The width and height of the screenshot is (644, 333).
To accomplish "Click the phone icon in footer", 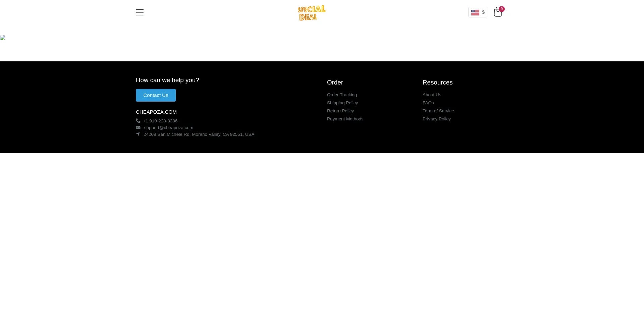I will (138, 121).
